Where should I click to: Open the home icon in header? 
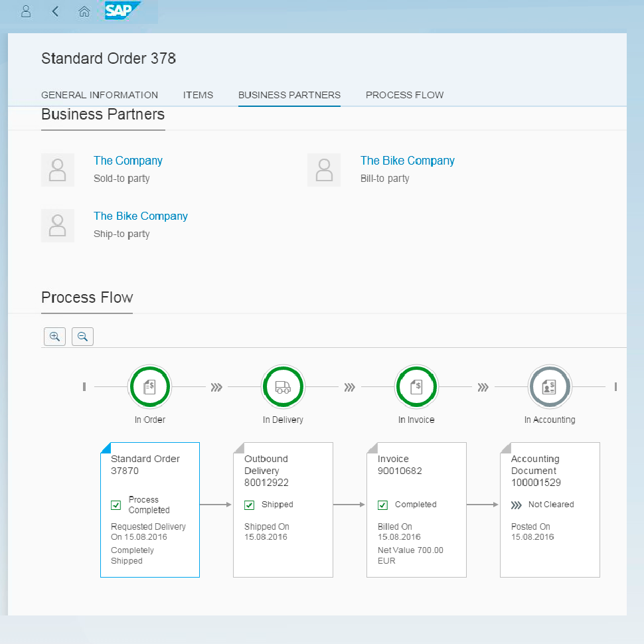tap(84, 11)
